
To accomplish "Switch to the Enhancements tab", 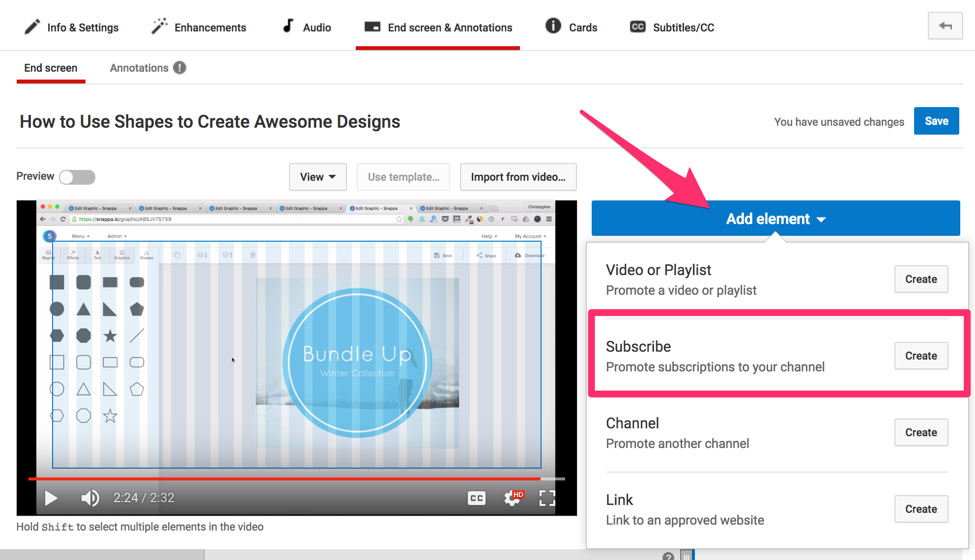I will click(199, 27).
